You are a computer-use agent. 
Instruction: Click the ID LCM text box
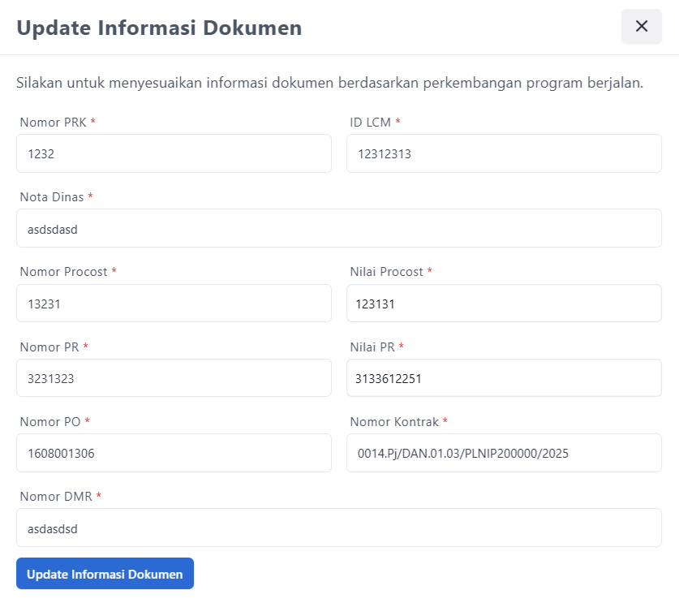(503, 153)
